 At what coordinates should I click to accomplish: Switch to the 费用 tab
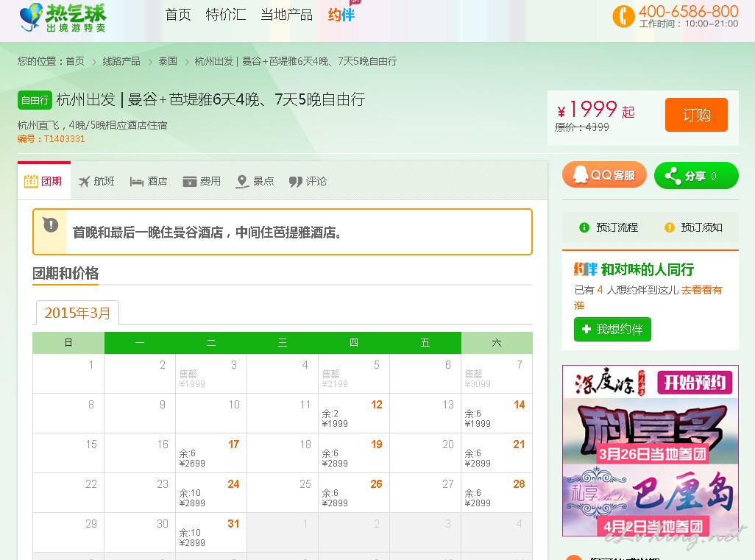[x=202, y=182]
